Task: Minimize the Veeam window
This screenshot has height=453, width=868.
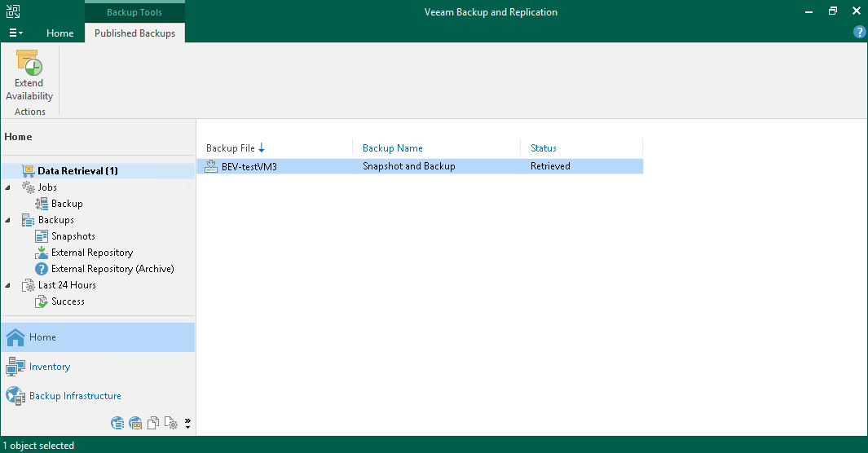Action: pyautogui.click(x=809, y=11)
